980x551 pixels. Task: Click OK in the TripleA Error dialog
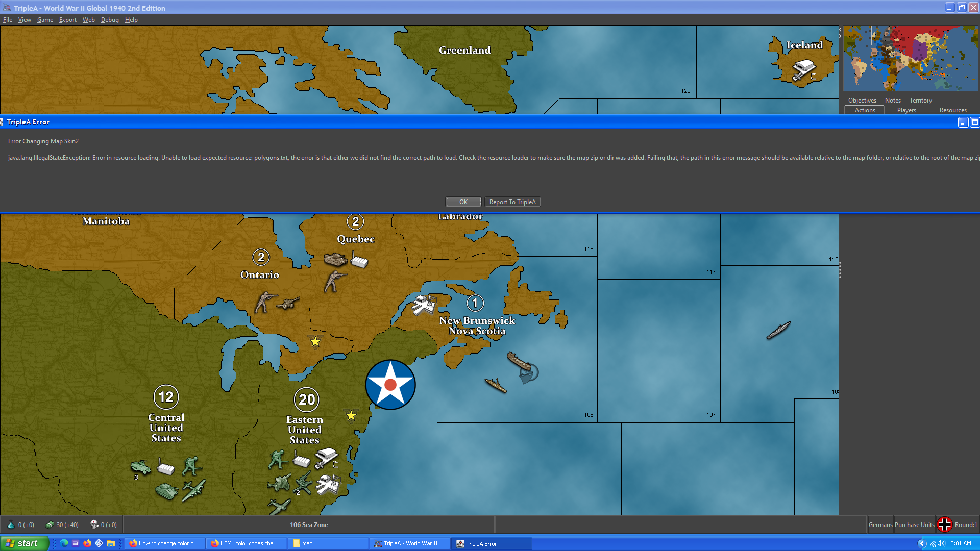[463, 202]
